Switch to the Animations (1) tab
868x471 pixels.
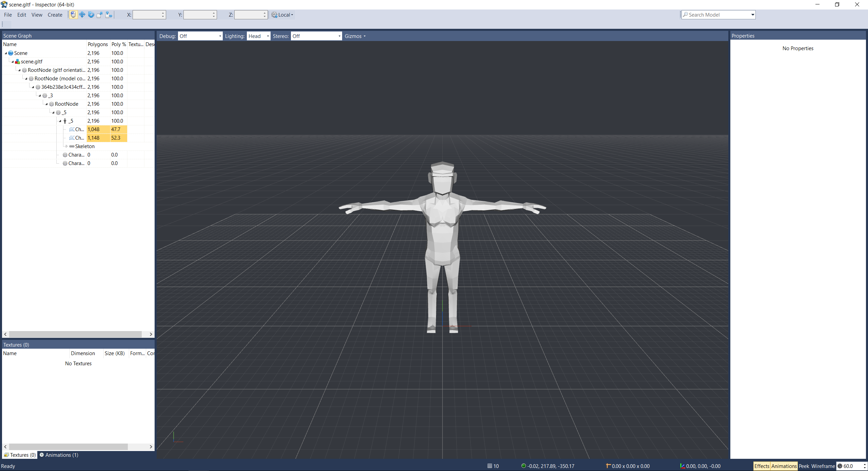coord(59,455)
